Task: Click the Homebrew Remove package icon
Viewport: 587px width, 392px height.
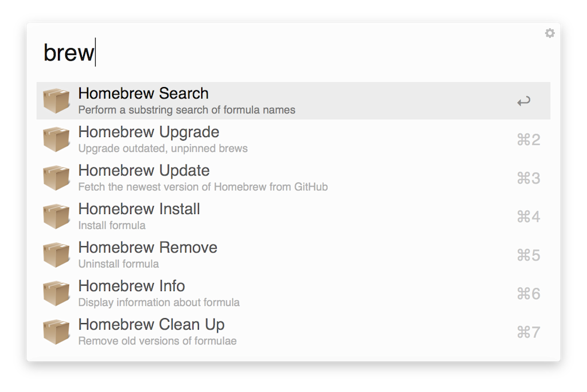Action: (56, 254)
